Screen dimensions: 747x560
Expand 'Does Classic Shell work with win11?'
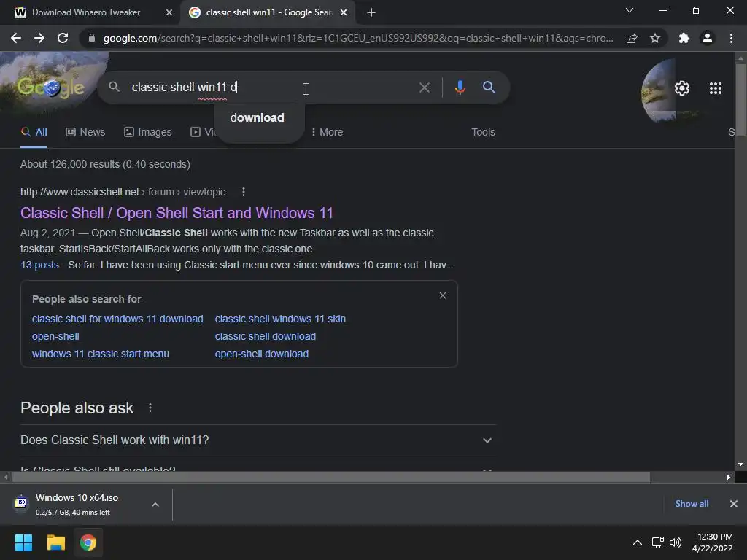click(258, 440)
